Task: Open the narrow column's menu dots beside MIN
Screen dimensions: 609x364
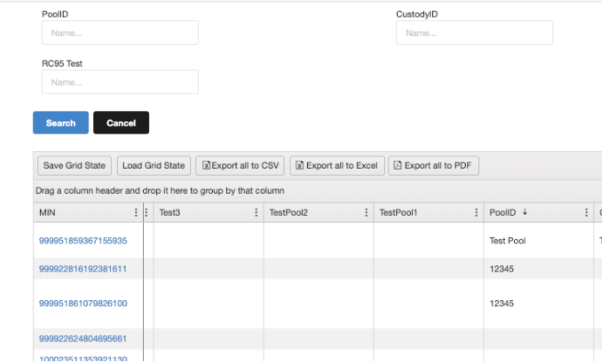Action: pos(147,213)
